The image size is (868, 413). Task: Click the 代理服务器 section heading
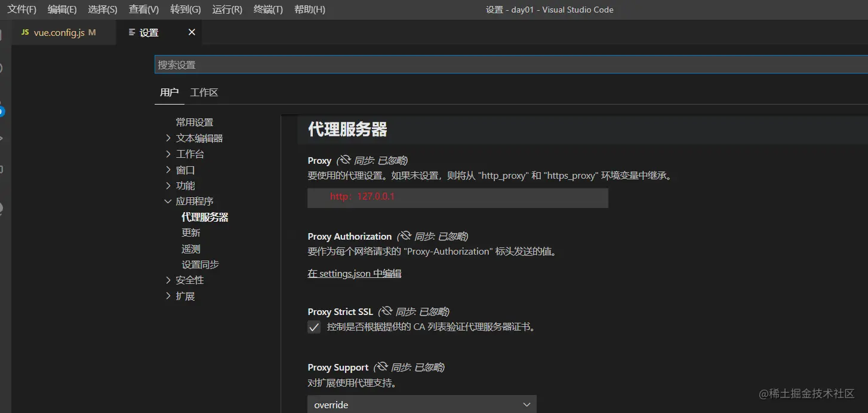pos(347,129)
